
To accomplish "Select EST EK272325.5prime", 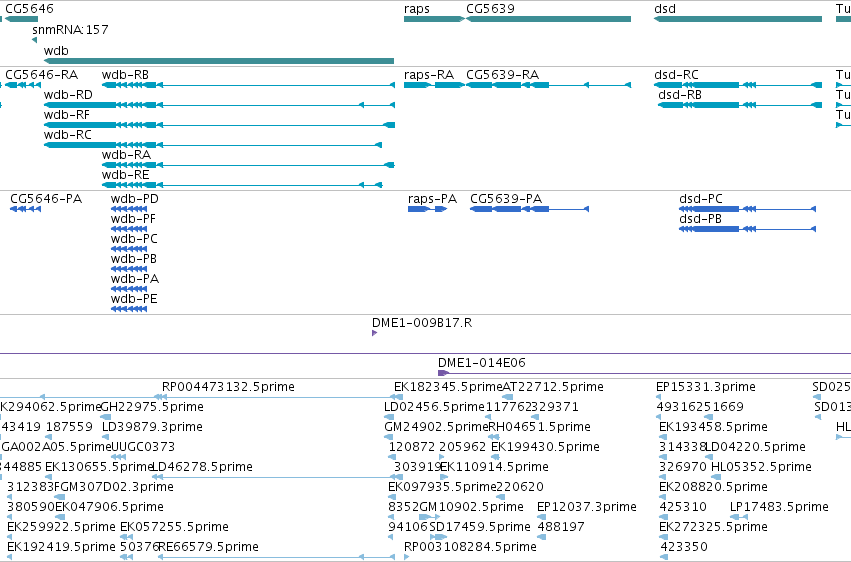I will (x=713, y=527).
